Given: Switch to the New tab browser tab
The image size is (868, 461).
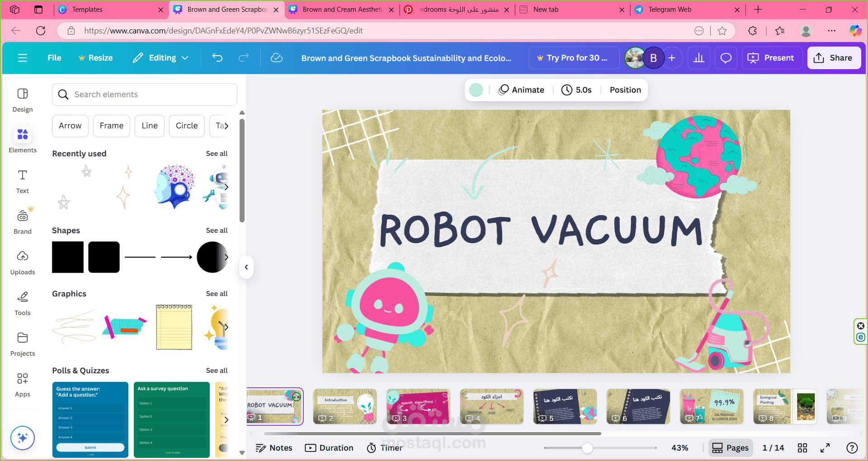Looking at the screenshot, I should pos(572,9).
